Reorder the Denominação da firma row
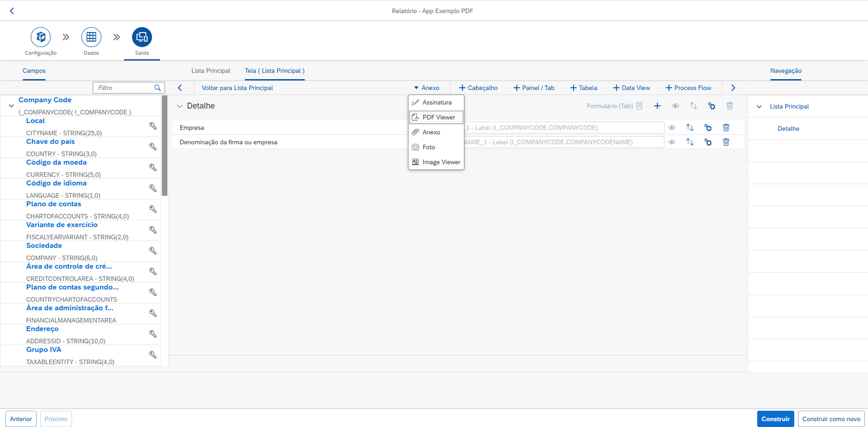This screenshot has width=868, height=427. [690, 142]
